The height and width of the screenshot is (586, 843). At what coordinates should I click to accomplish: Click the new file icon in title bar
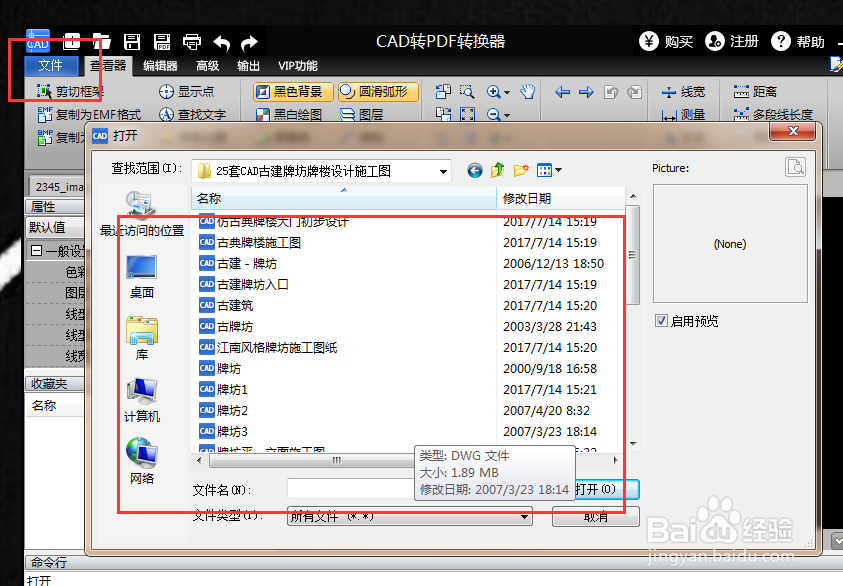point(72,41)
